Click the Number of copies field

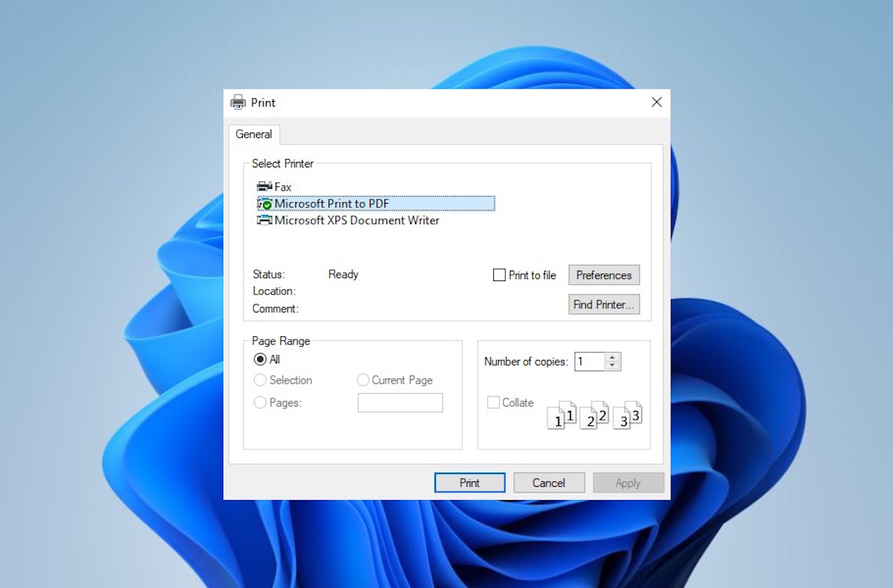pyautogui.click(x=590, y=361)
